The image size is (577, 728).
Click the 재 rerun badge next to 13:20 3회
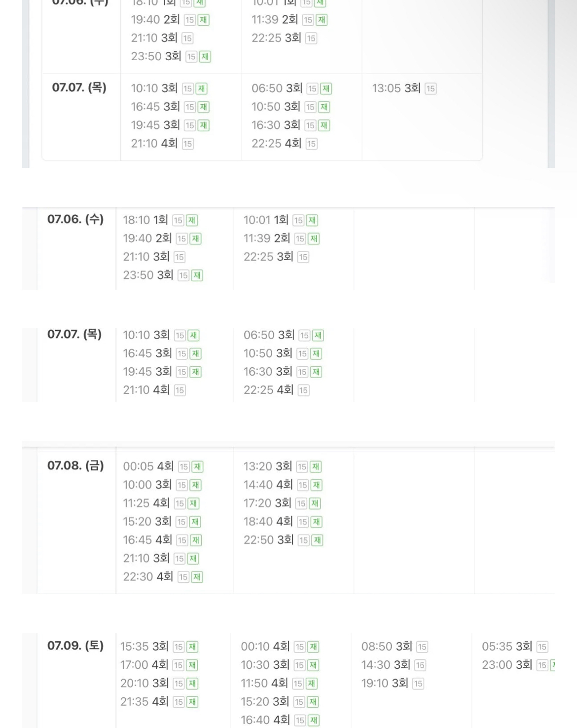click(316, 467)
